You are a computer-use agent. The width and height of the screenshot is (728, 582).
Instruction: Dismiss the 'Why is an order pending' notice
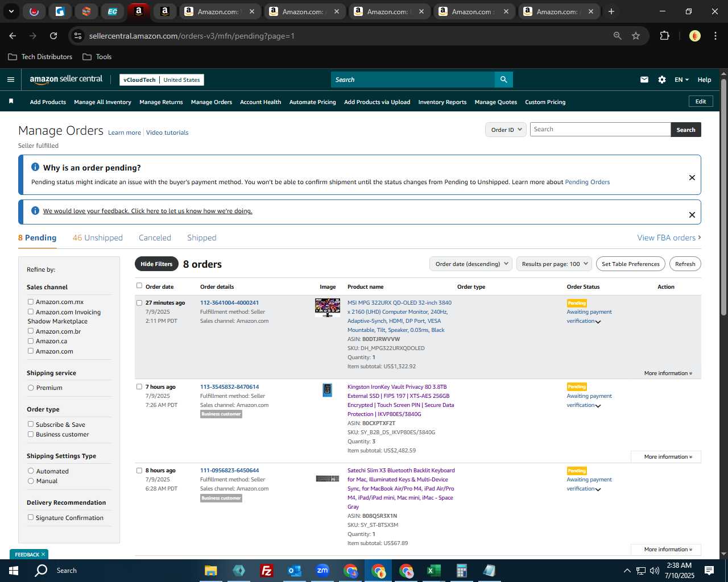point(692,177)
